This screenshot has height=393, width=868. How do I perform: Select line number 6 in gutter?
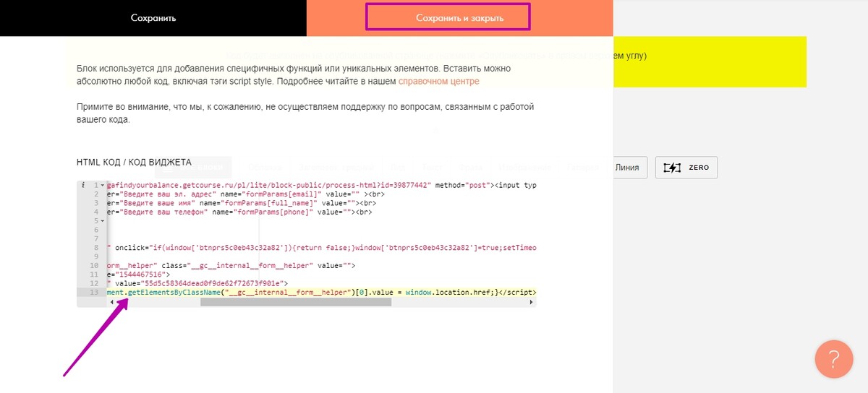point(95,230)
